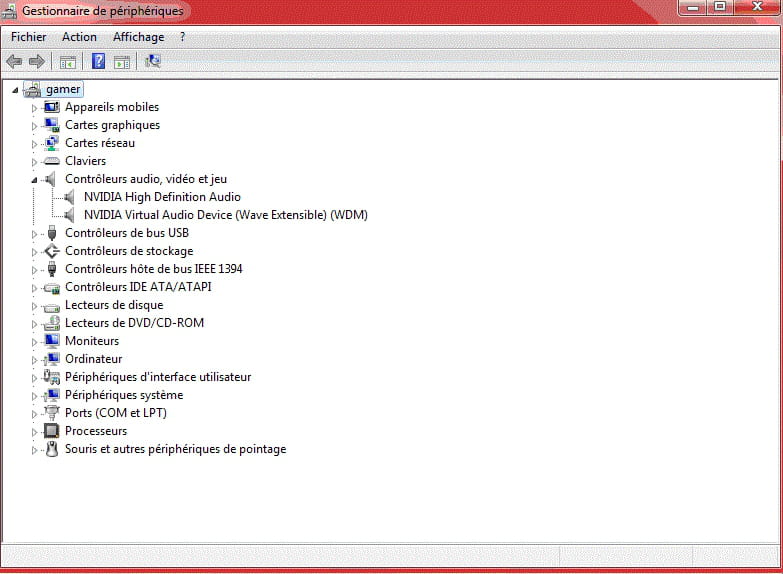
Task: Click the Cartes graphiques icon
Action: pos(51,125)
